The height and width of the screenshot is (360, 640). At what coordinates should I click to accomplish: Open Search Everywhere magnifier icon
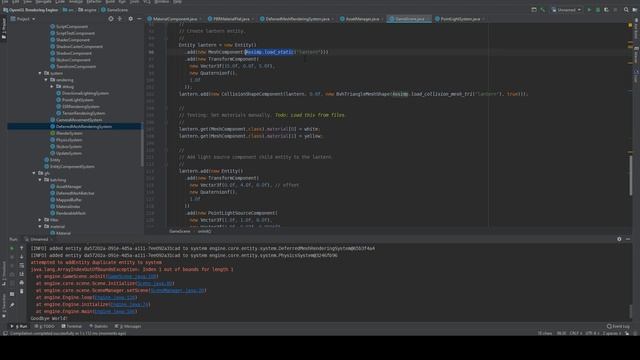tap(626, 10)
